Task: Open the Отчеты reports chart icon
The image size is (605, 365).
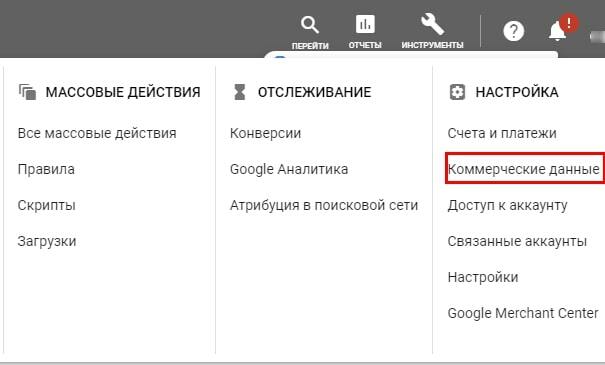Action: 365,24
